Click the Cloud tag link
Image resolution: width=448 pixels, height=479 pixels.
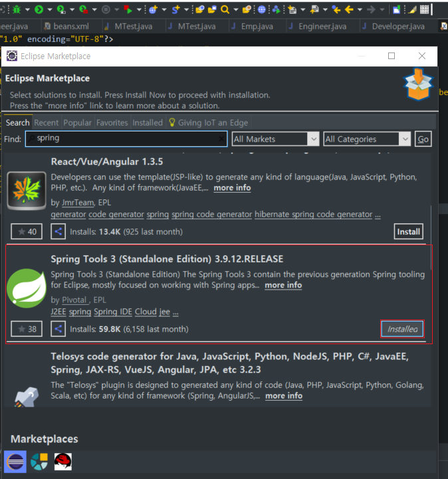(146, 312)
